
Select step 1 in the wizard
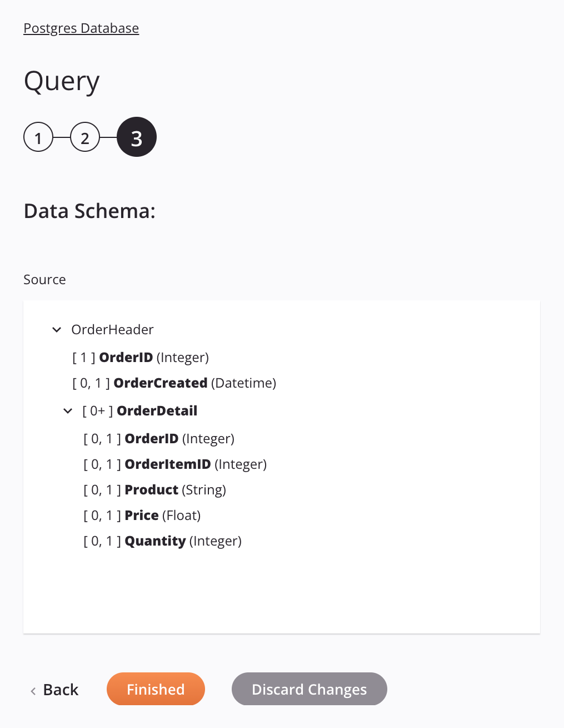[x=38, y=137]
